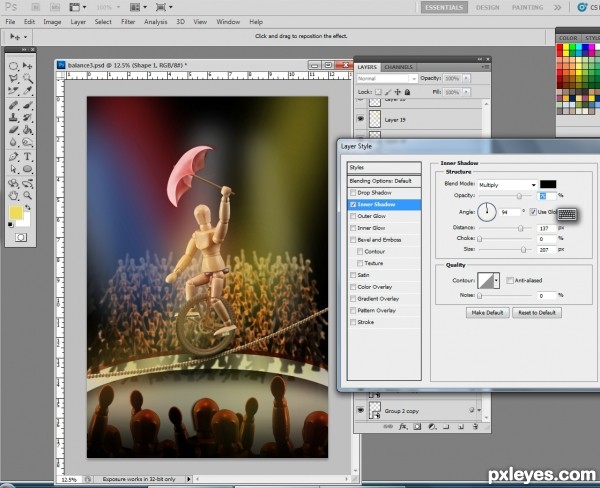Screen dimensions: 600x488
Task: Enable the Satin checkbox
Action: point(353,275)
